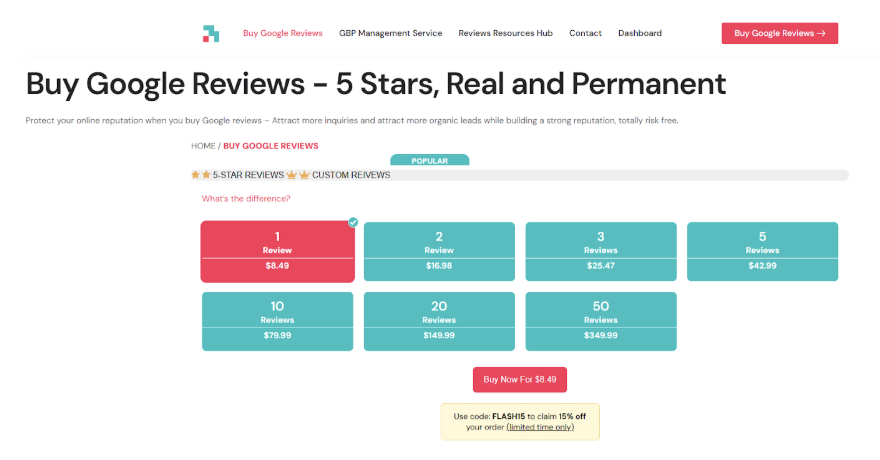Go to Reviews Resources Hub
Image resolution: width=880 pixels, height=460 pixels.
[506, 33]
